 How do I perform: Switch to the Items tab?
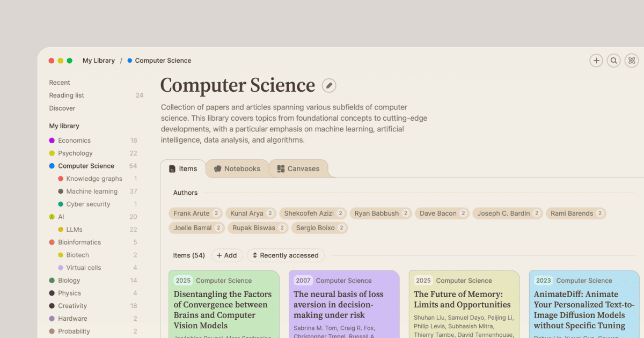click(x=183, y=168)
